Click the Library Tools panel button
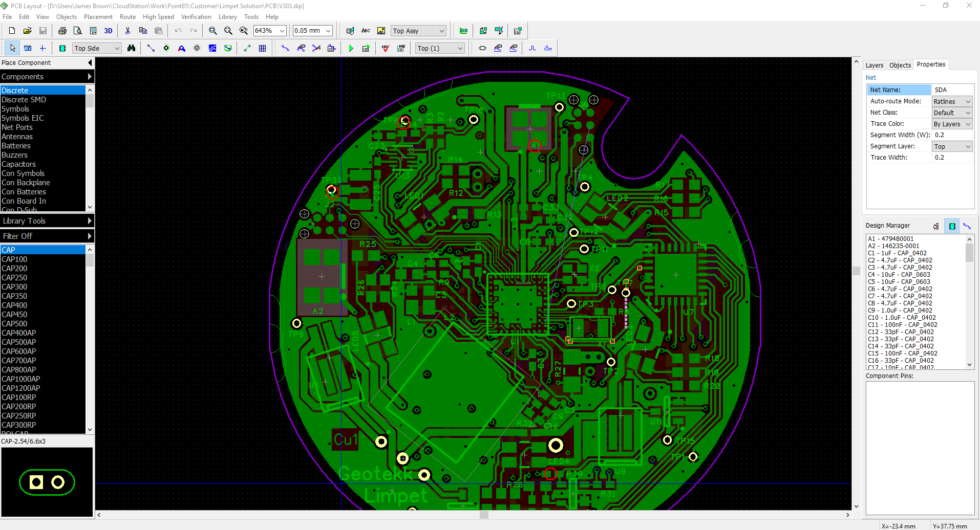The image size is (980, 530). [x=47, y=221]
